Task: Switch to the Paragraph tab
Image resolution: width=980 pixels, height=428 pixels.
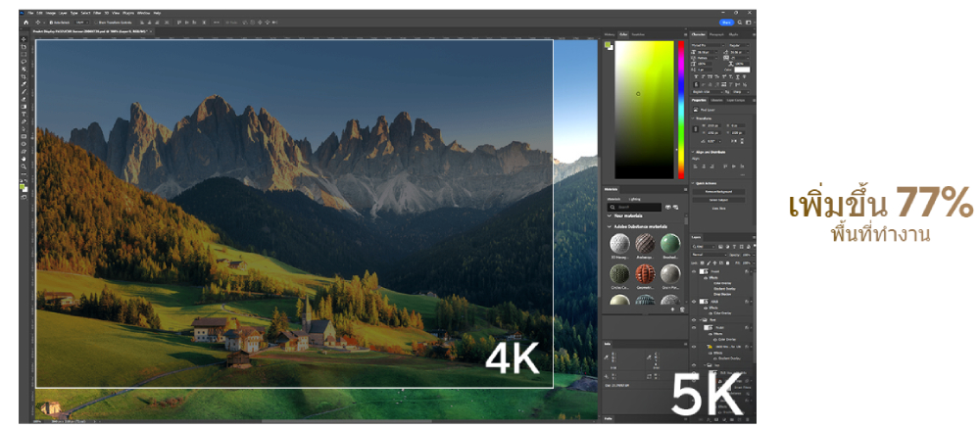Action: tap(717, 34)
